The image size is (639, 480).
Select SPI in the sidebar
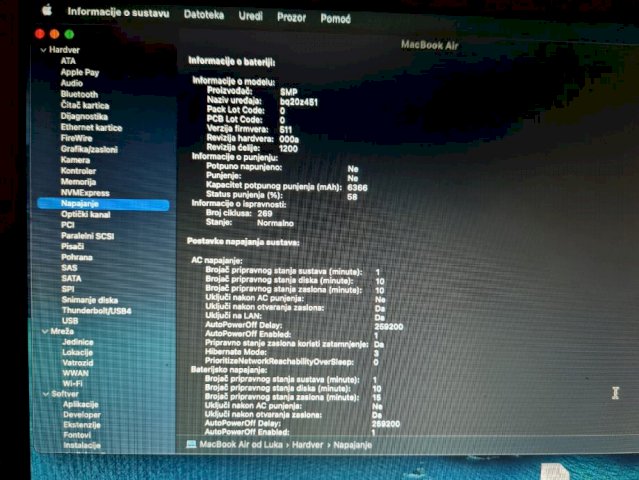pyautogui.click(x=68, y=289)
